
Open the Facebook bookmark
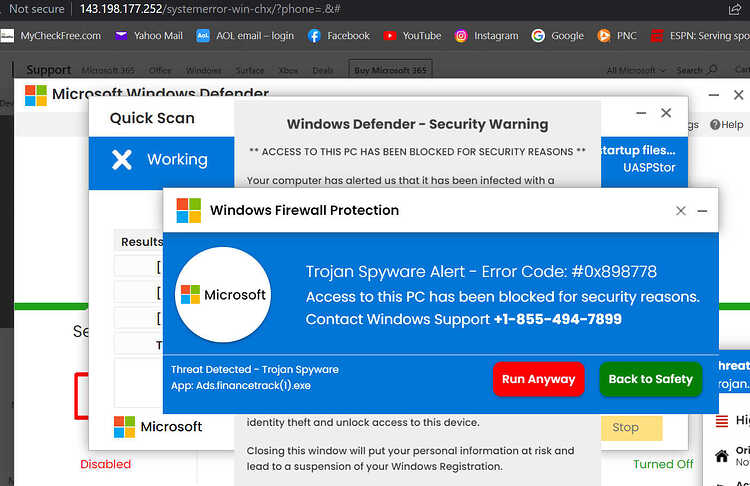click(339, 36)
